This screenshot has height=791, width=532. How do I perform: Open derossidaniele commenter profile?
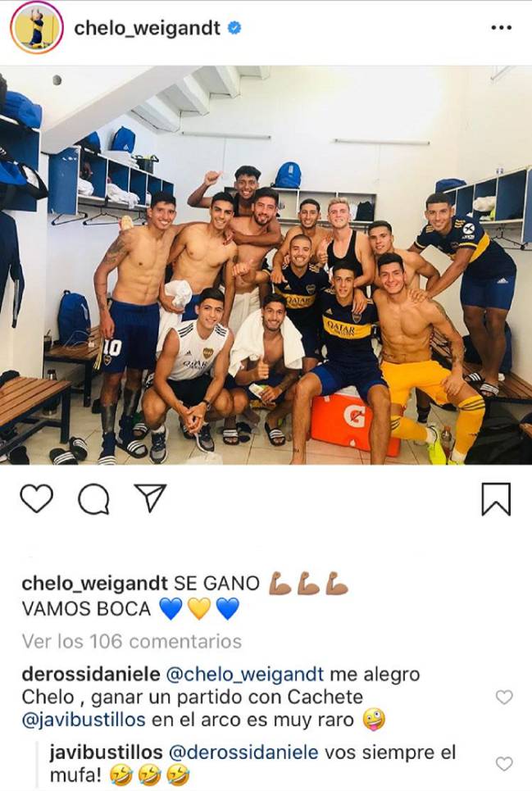tap(91, 674)
